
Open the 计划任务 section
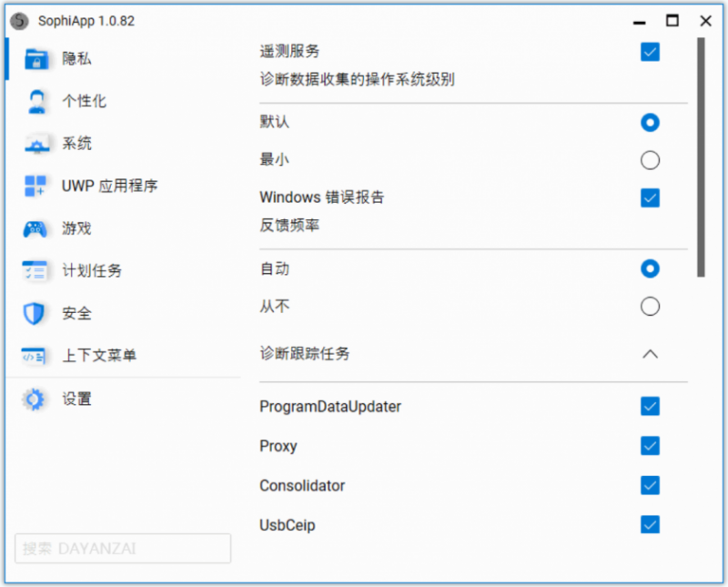point(123,270)
